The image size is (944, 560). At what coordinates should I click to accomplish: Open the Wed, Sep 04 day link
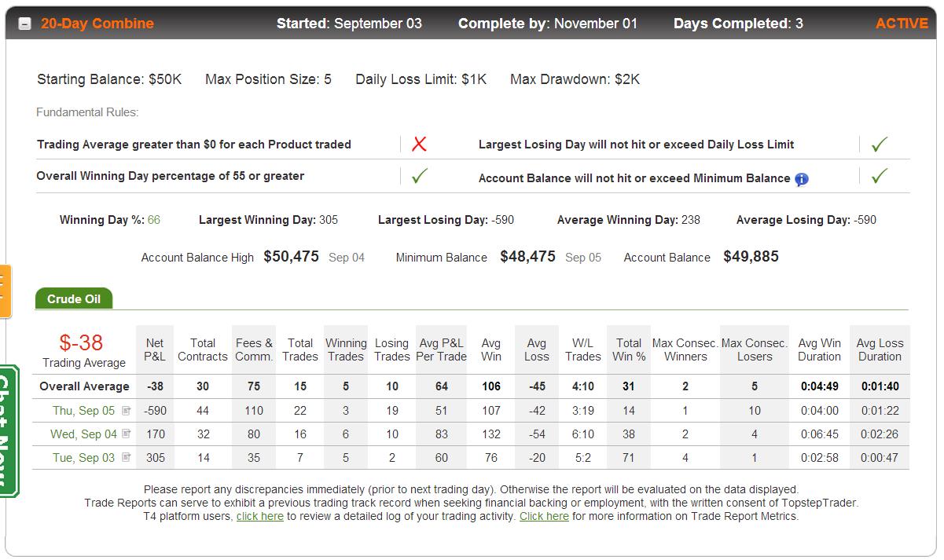click(x=83, y=434)
